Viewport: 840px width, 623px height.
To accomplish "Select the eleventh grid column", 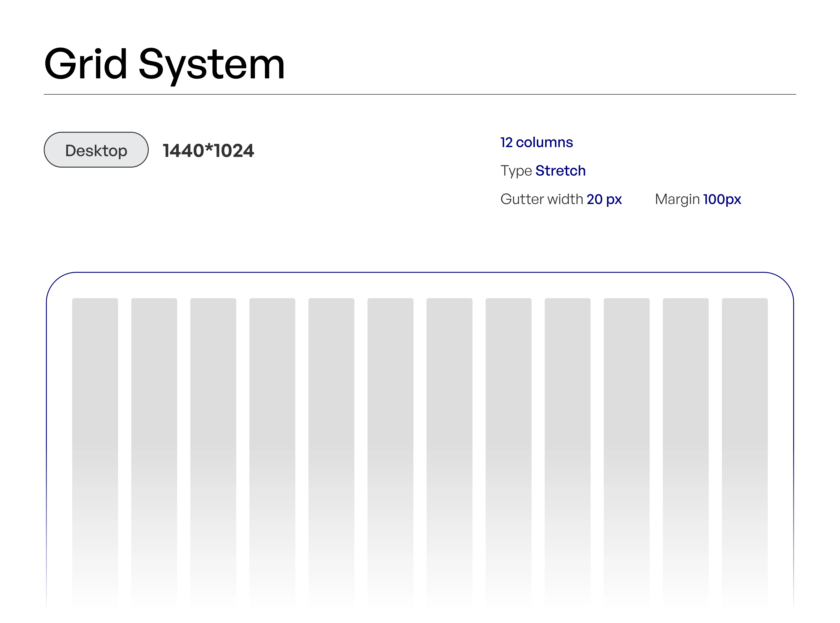I will [686, 415].
